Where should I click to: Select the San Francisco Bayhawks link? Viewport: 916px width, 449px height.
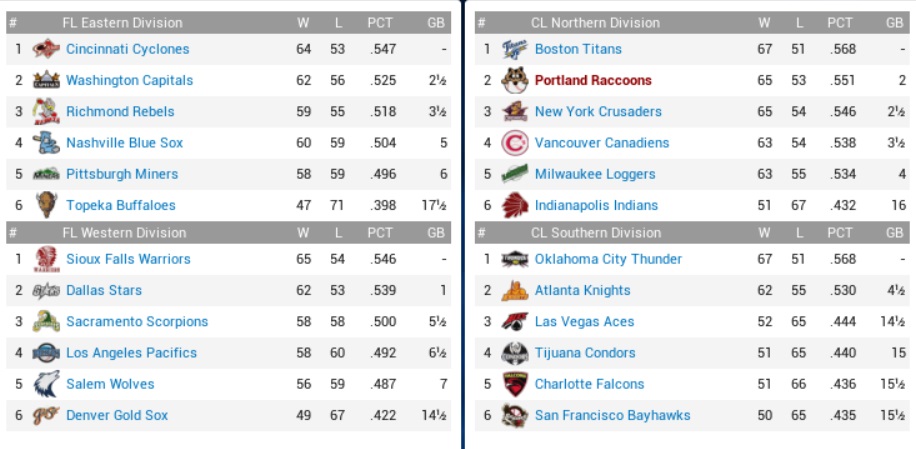tap(612, 415)
